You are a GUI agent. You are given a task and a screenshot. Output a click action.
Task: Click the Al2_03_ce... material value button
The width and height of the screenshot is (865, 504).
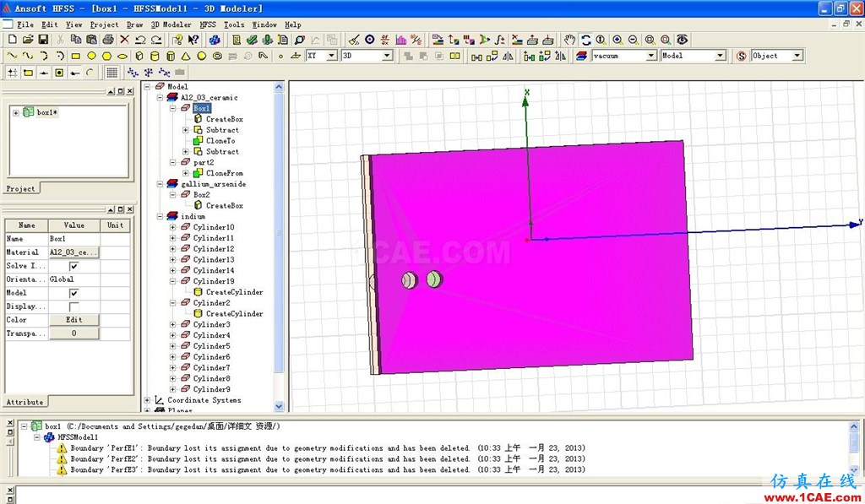[x=74, y=252]
